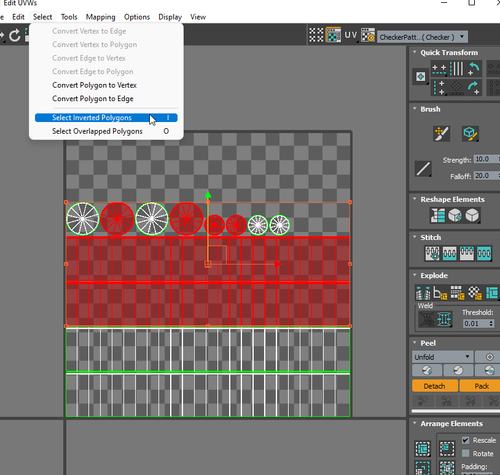Collapse the Explode rollout

pos(415,275)
